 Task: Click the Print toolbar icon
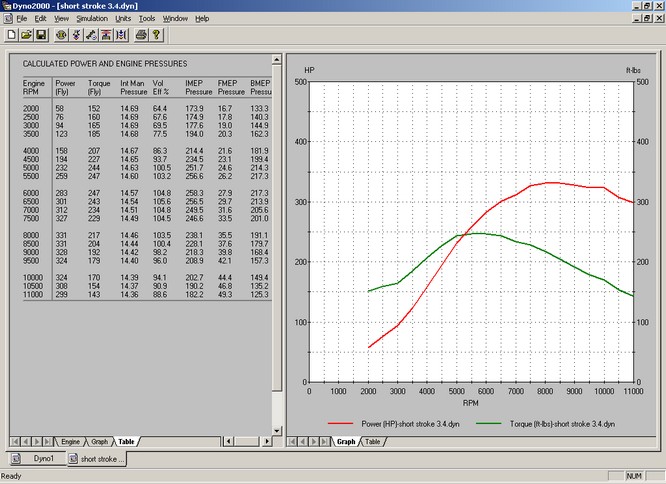pyautogui.click(x=141, y=35)
